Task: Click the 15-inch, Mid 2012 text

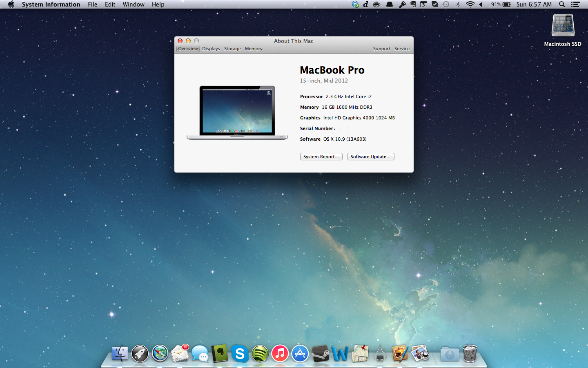Action: (324, 81)
